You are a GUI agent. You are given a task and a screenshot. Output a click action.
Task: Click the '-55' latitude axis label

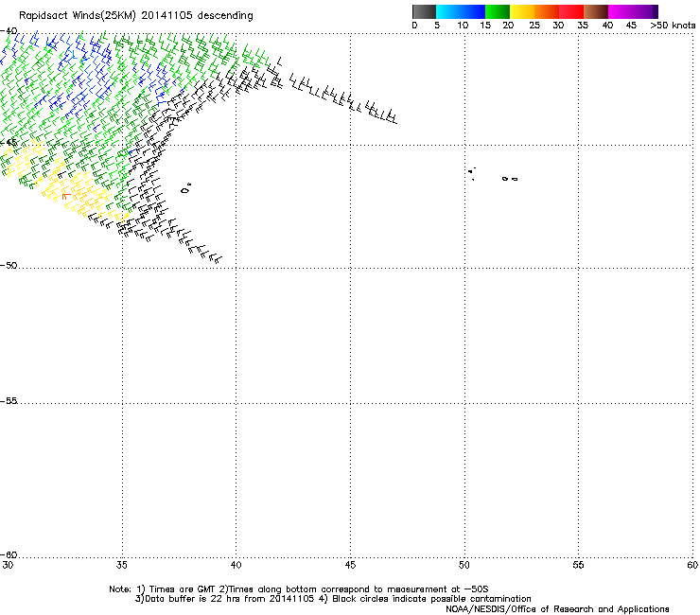tap(9, 400)
